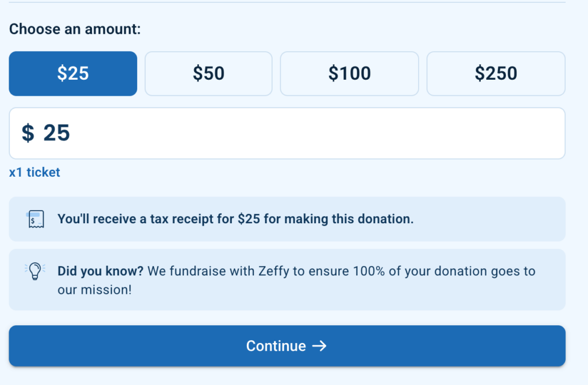Click the lightbulb tip icon
This screenshot has width=588, height=385.
click(x=36, y=271)
